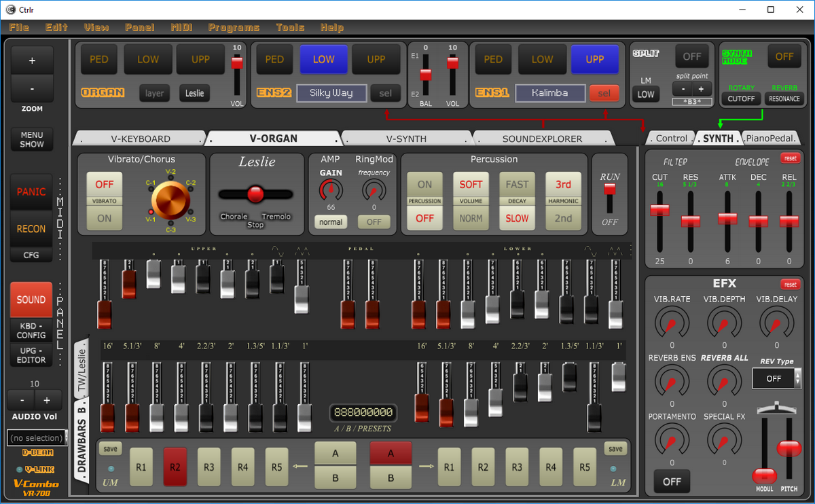Open the D-BEAM (no selection) dropdown
This screenshot has width=815, height=504.
(x=37, y=438)
